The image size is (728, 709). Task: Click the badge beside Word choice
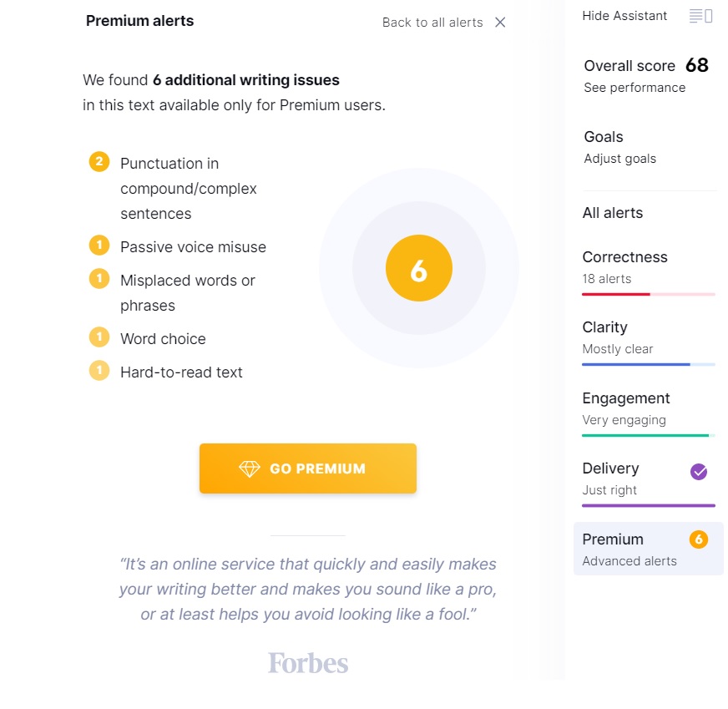pyautogui.click(x=99, y=337)
